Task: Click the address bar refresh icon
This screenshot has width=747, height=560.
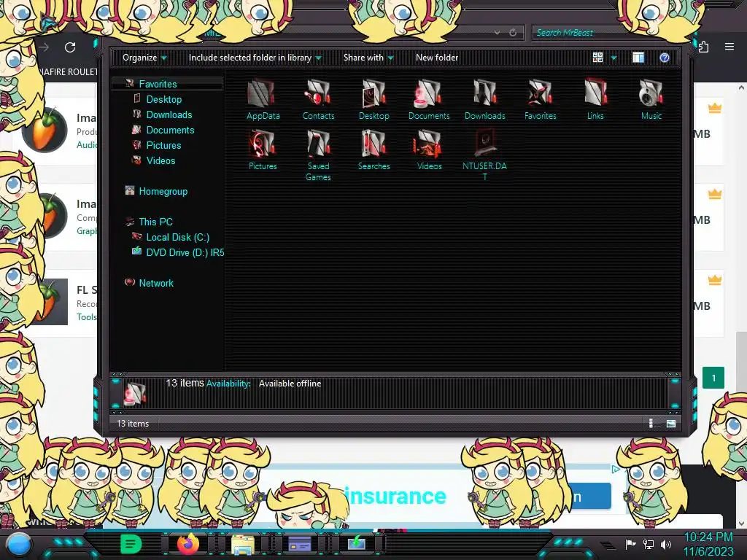Action: (513, 32)
